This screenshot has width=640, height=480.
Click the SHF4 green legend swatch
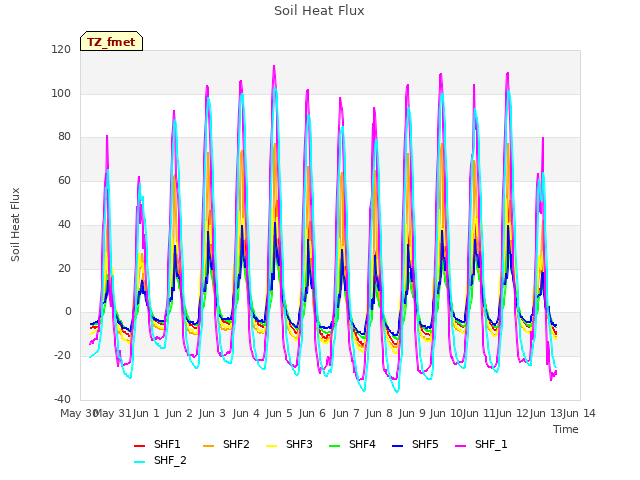[334, 446]
